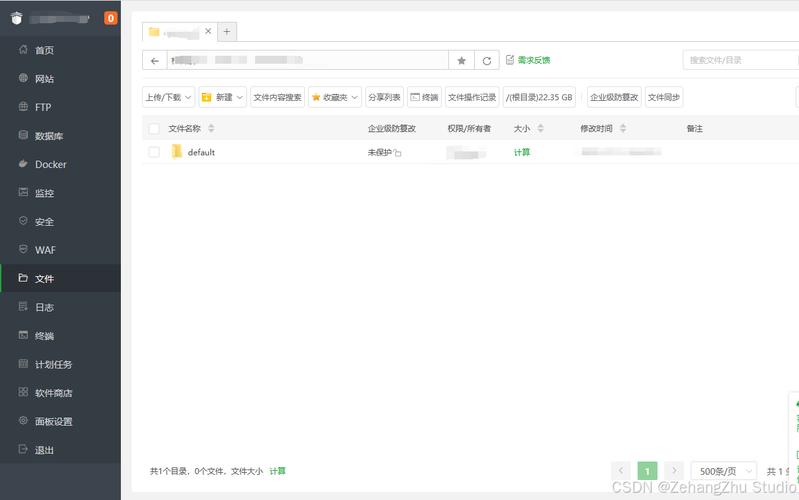Select page 1 in pagination
This screenshot has width=799, height=500.
pyautogui.click(x=647, y=471)
